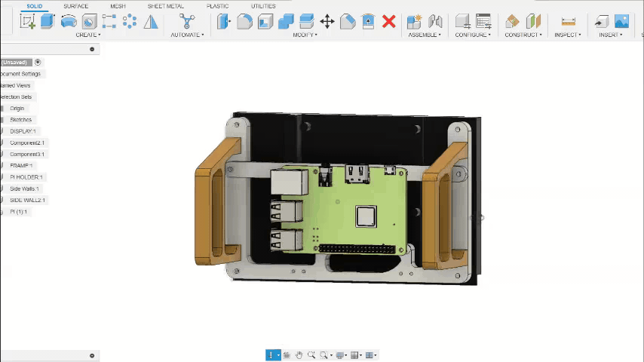The width and height of the screenshot is (644, 362).
Task: Select the Measure ruler tool
Action: pos(568,22)
